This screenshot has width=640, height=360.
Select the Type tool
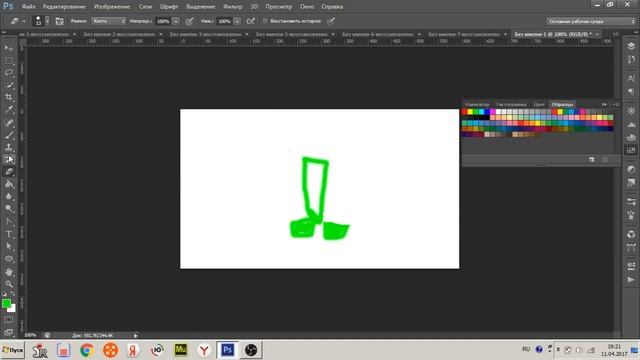click(9, 234)
